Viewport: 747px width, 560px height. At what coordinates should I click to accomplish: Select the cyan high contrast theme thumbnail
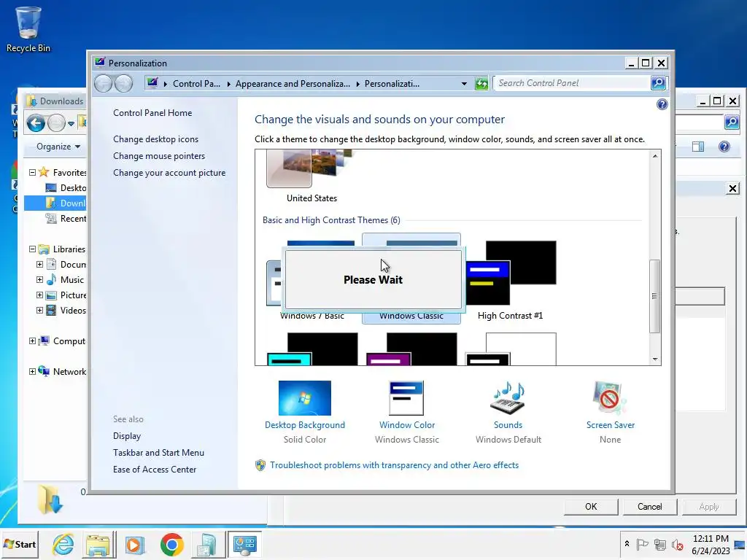(312, 349)
